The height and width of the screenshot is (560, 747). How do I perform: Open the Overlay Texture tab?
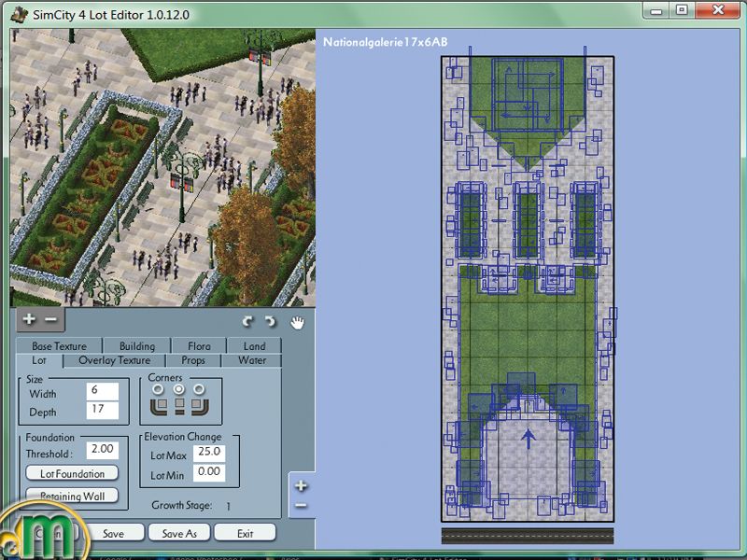(114, 360)
